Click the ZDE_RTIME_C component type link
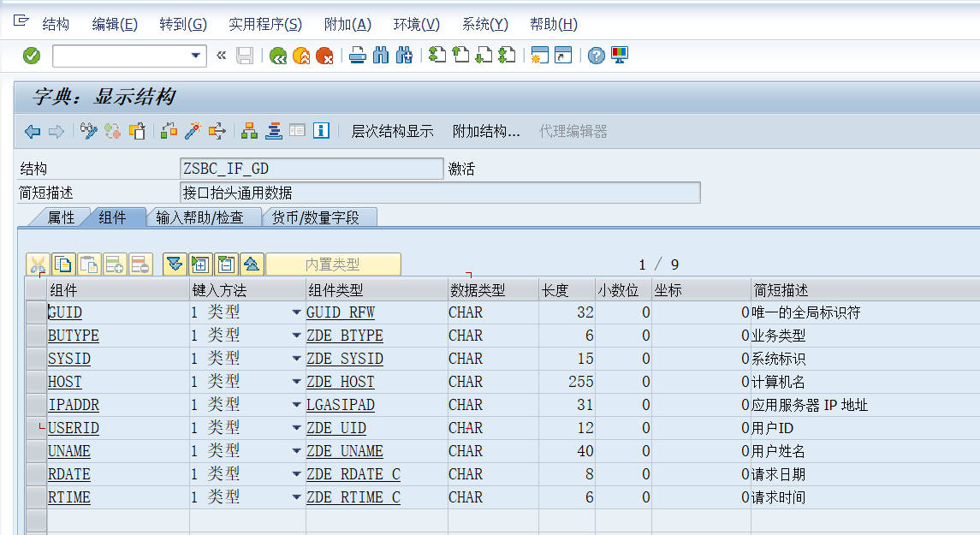The image size is (980, 535). [353, 497]
